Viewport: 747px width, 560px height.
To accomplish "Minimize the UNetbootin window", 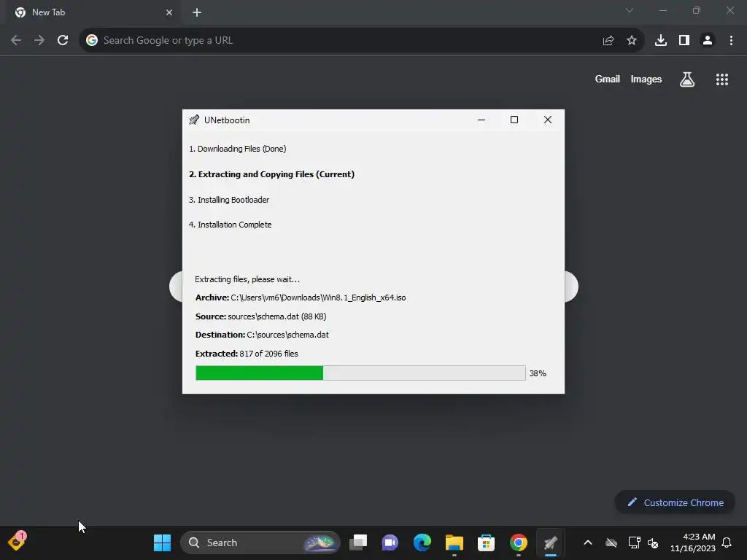I will point(481,120).
